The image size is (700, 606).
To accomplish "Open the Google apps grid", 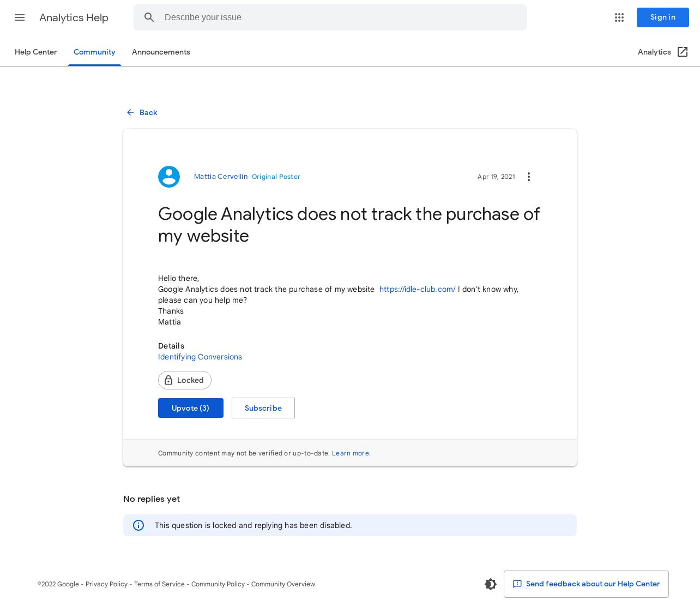I will click(619, 17).
